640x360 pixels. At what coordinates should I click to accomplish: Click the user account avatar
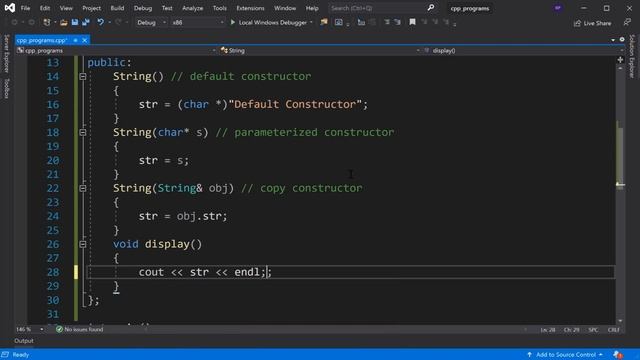pyautogui.click(x=558, y=8)
